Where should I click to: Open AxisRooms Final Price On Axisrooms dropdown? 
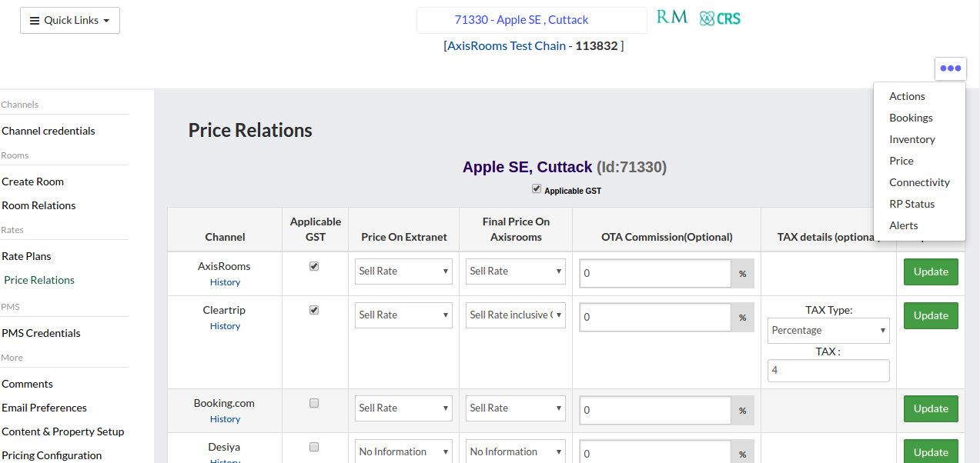click(516, 271)
